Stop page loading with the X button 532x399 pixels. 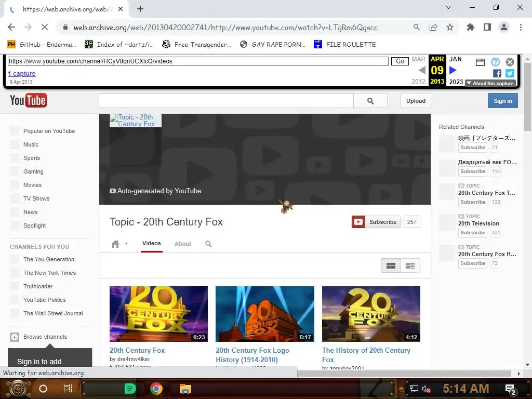tap(45, 28)
